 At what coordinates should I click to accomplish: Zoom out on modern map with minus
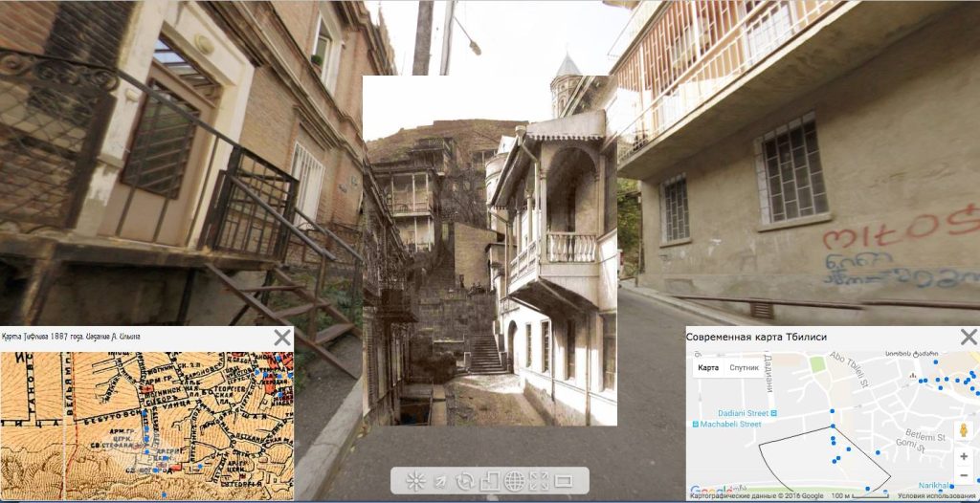coord(964,473)
